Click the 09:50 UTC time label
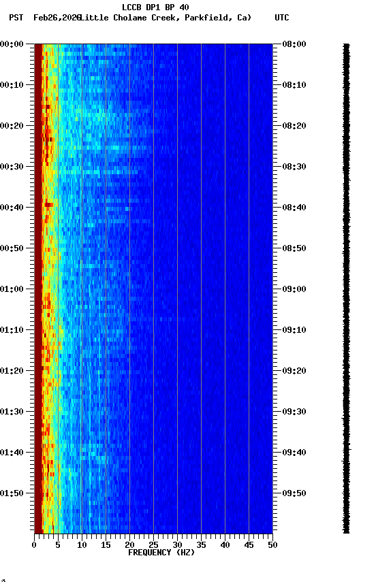 [x=294, y=493]
